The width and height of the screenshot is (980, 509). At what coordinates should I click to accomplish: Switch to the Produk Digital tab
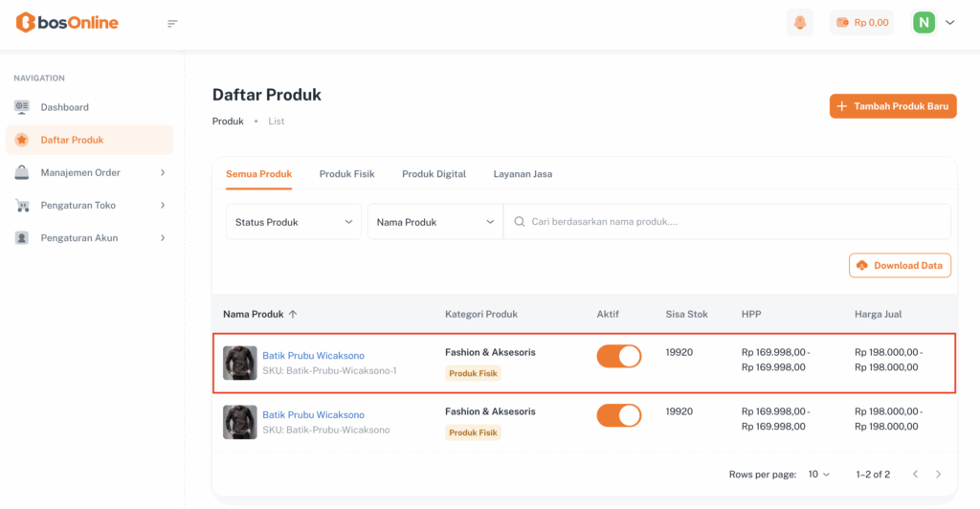pos(434,174)
